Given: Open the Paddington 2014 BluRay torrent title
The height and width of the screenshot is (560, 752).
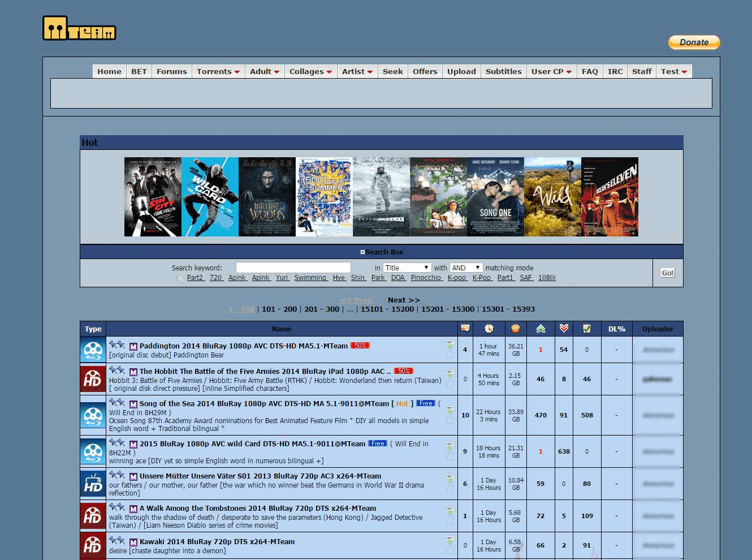Looking at the screenshot, I should (x=244, y=346).
